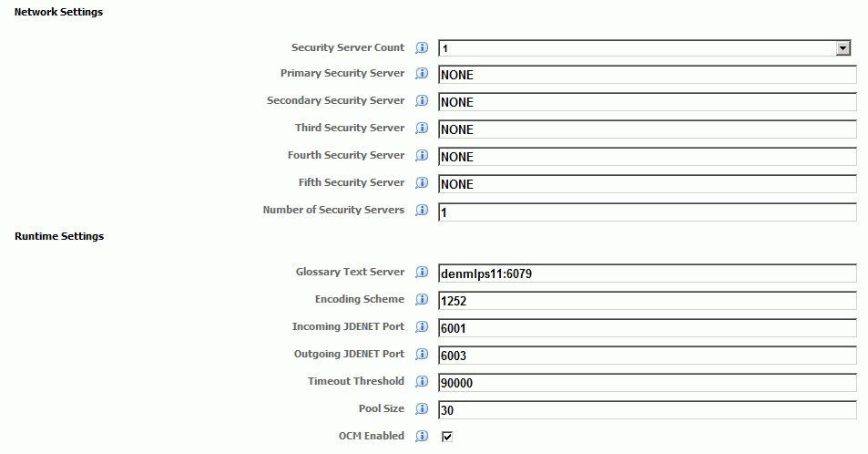Show info for Encoding Scheme setting

click(422, 300)
